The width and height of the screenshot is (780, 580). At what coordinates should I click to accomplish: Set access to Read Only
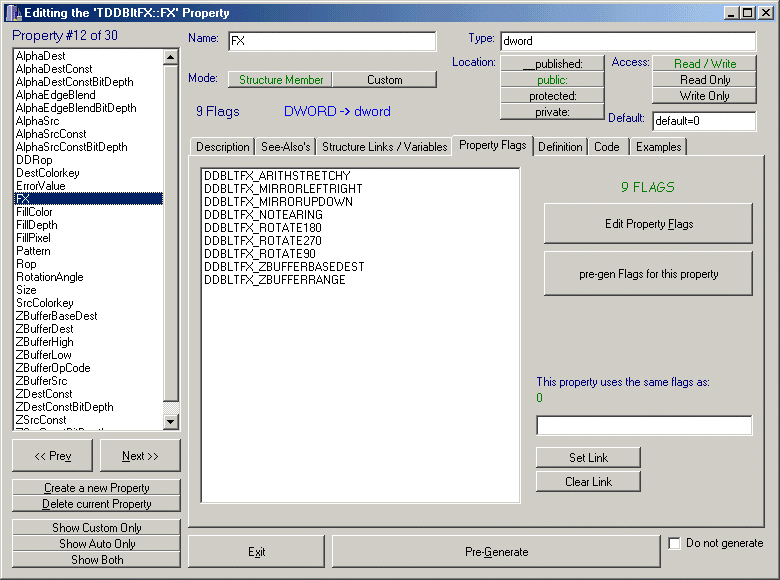pyautogui.click(x=704, y=80)
